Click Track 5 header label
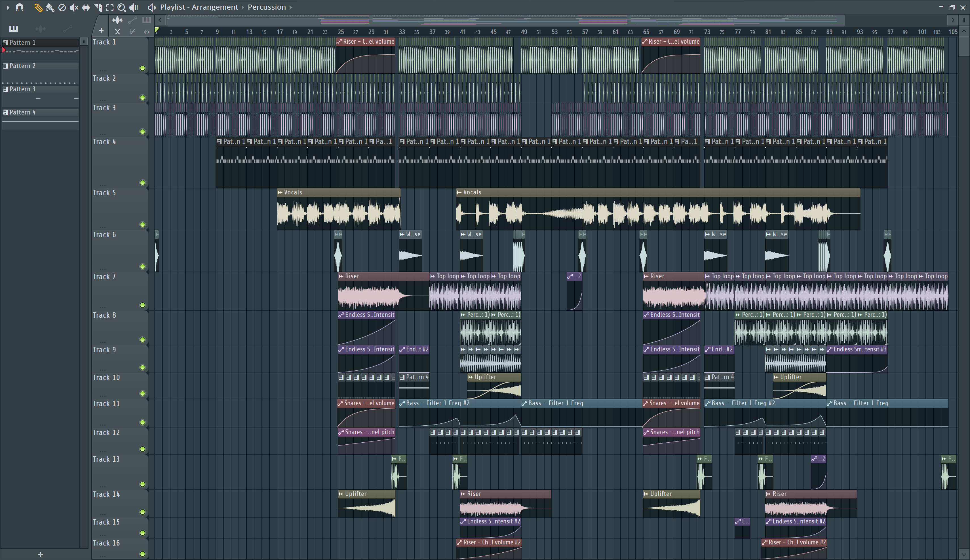 104,193
